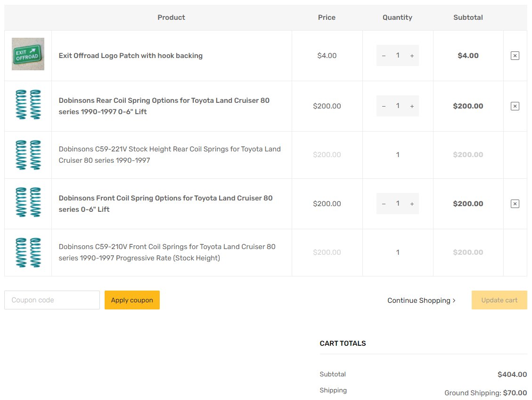532x400 pixels.
Task: Click the $200.00 subtotal of Front Coil Spring Options
Action: coord(468,204)
